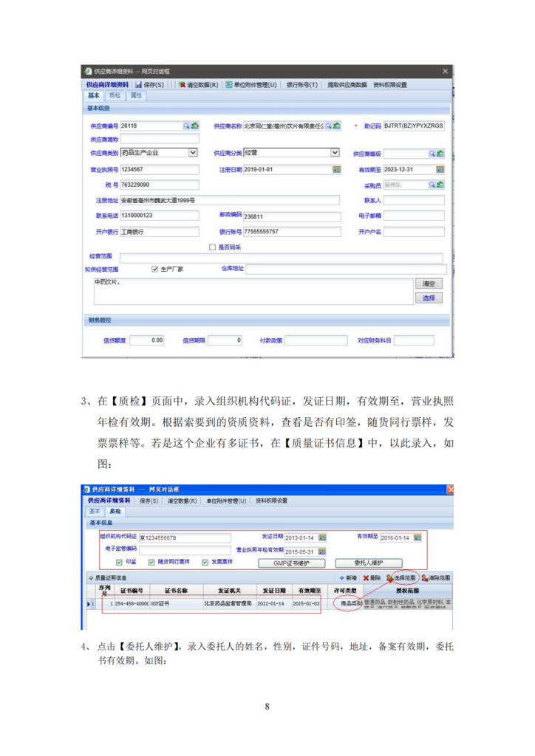
Task: Click the 银行账号 field showing 77555555757
Action: point(292,232)
